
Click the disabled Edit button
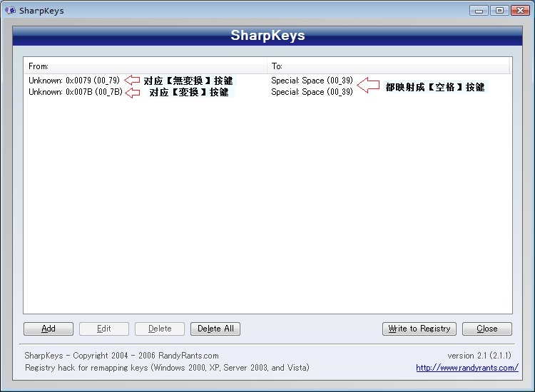(104, 329)
